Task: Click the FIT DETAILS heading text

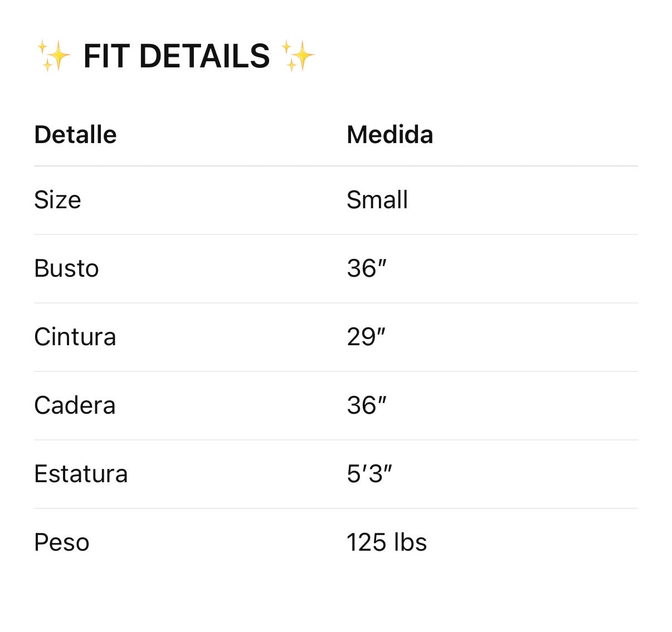Action: (176, 56)
